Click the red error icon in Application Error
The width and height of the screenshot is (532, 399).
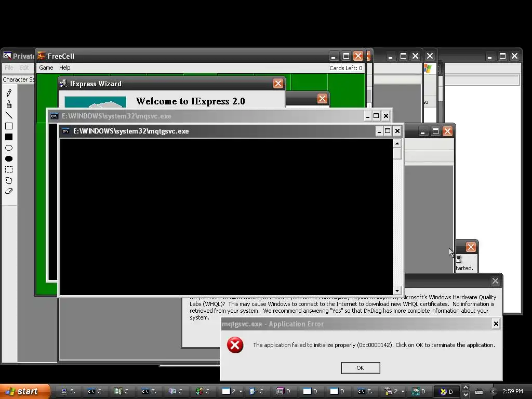click(235, 345)
